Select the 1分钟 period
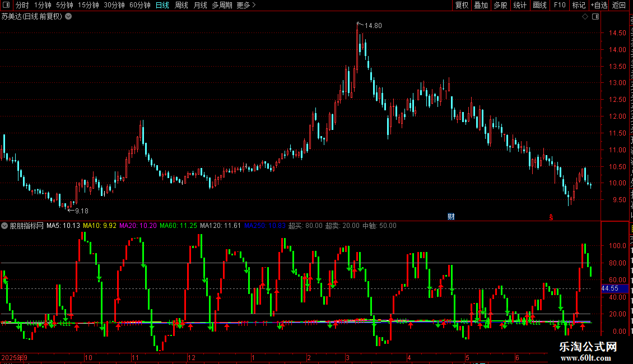 (x=43, y=5)
